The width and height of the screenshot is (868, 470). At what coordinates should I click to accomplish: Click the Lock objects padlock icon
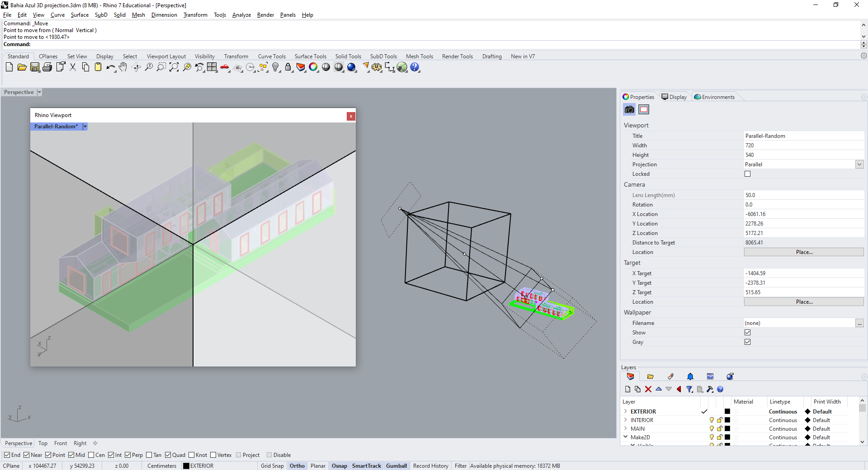click(288, 67)
